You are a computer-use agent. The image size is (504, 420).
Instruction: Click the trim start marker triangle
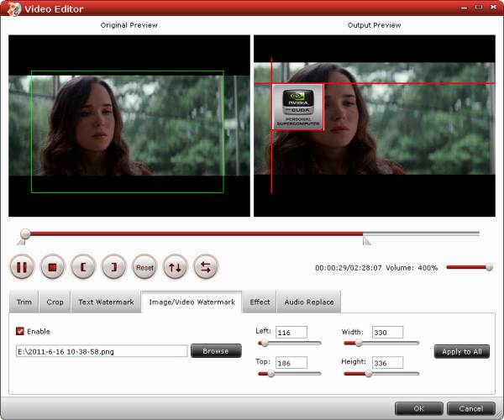(22, 242)
